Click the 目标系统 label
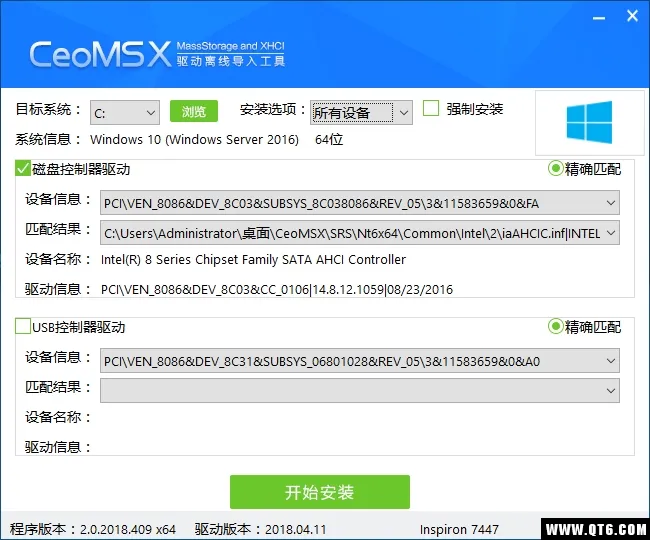This screenshot has height=540, width=650. click(48, 110)
